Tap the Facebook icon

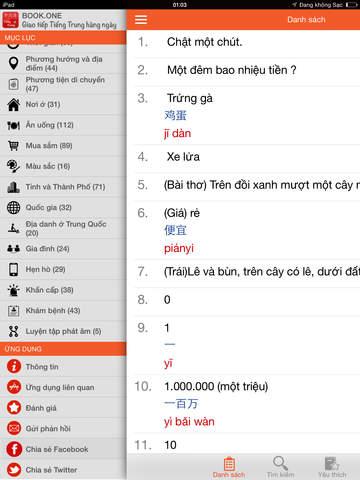coord(14,449)
